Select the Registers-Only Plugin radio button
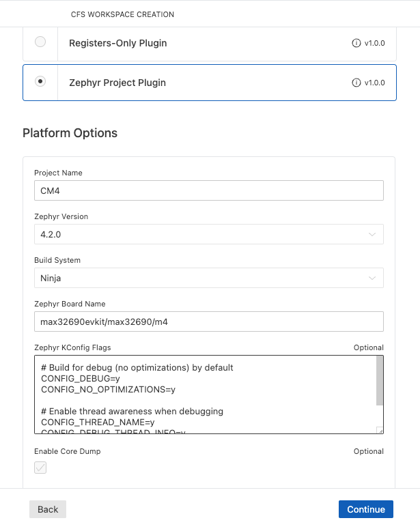Screen dimensions: 420x529 (40, 42)
